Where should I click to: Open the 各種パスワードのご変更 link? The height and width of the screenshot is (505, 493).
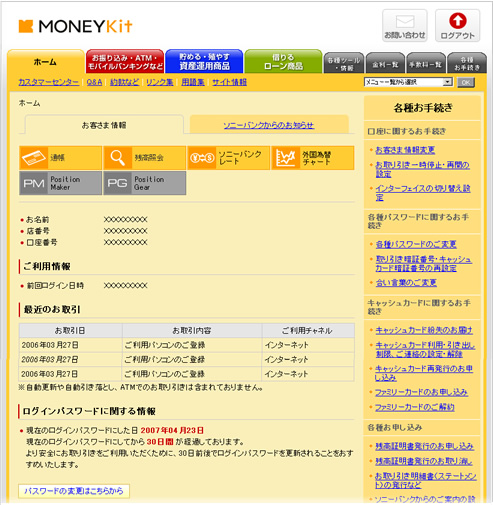point(416,244)
